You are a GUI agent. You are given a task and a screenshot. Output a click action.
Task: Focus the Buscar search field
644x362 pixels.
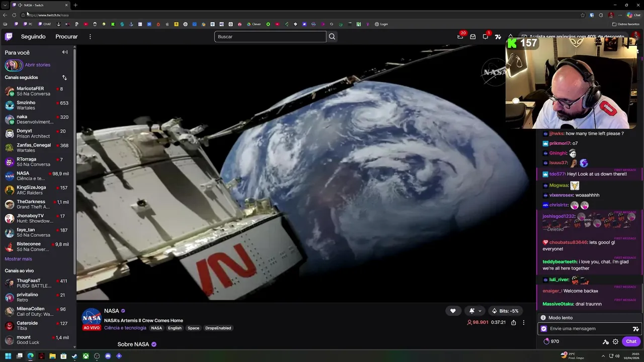click(270, 37)
